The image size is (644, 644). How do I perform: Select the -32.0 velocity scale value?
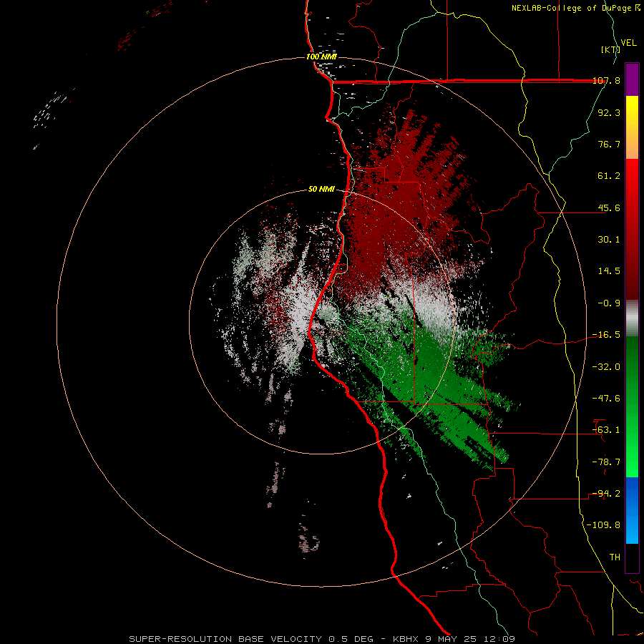[606, 367]
